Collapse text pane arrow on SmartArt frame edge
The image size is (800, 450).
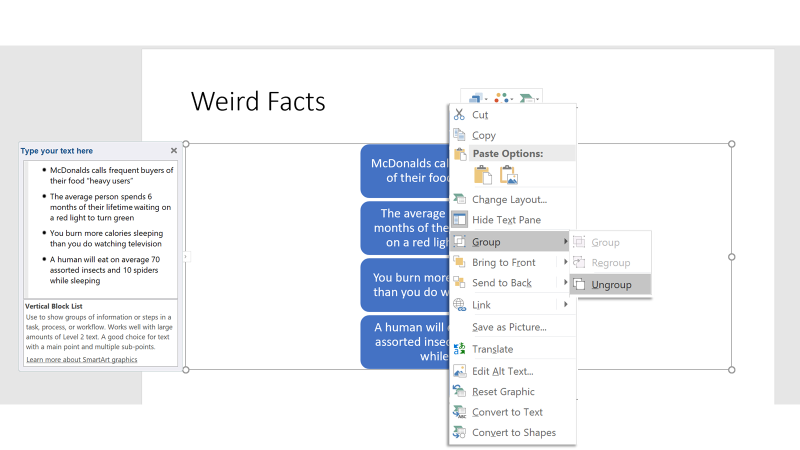(186, 257)
